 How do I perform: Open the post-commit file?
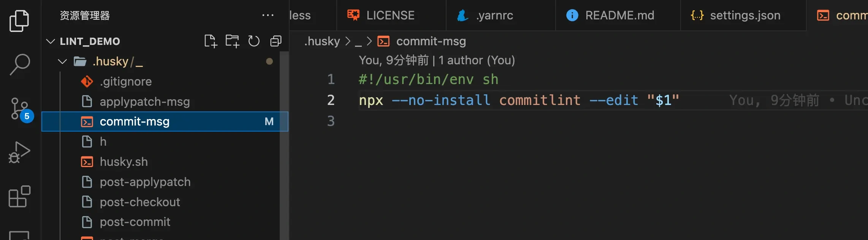[135, 222]
